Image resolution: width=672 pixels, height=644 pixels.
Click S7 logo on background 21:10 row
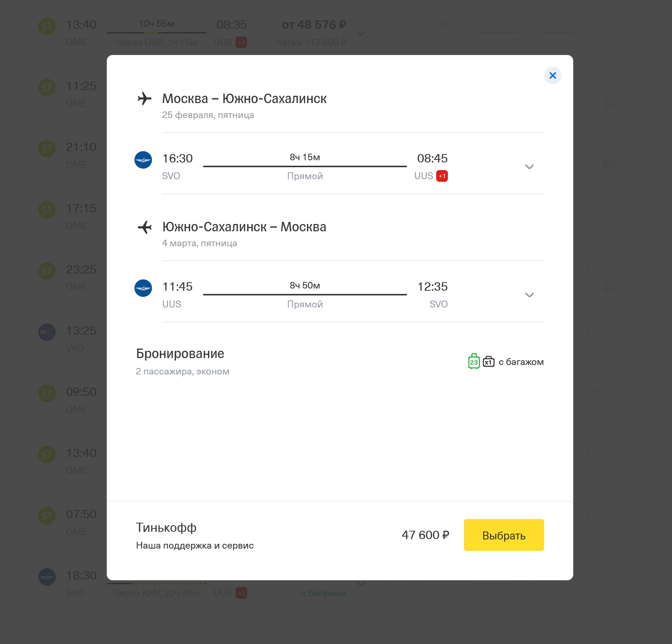point(47,149)
